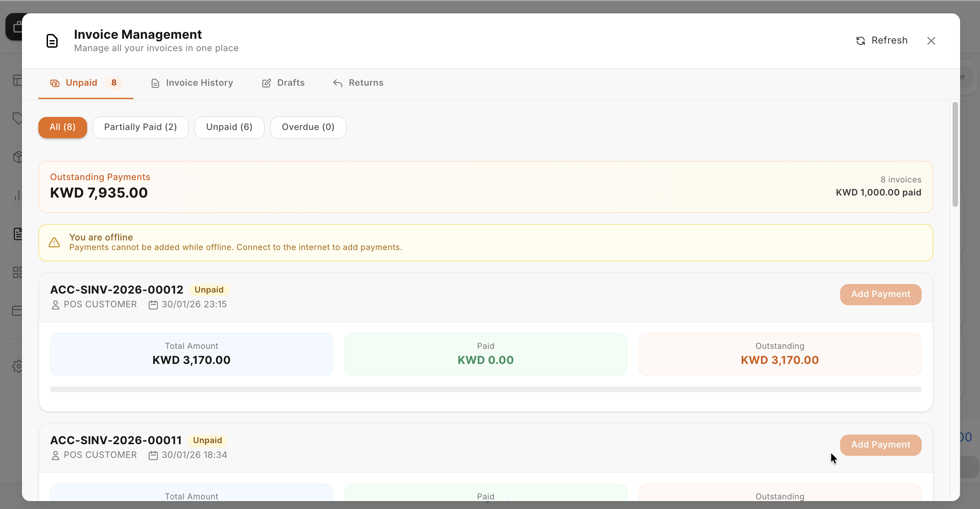980x509 pixels.
Task: Filter by Partially Paid (2)
Action: click(x=141, y=127)
